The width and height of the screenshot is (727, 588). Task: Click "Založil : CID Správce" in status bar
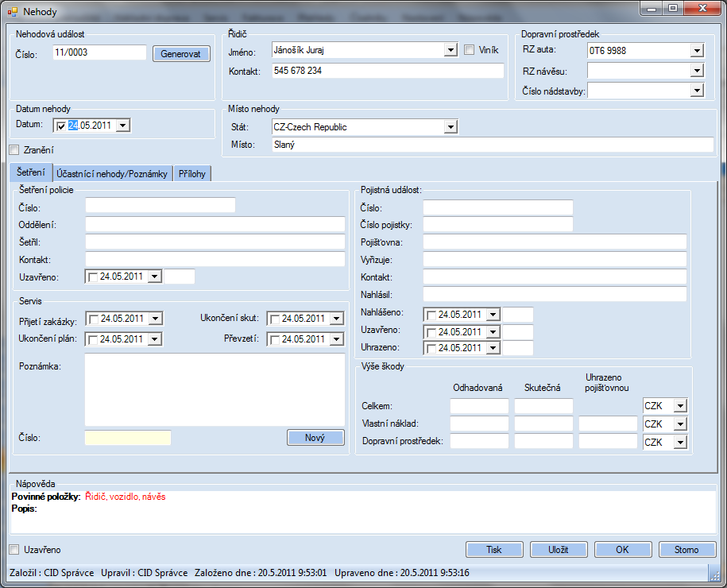pos(52,573)
